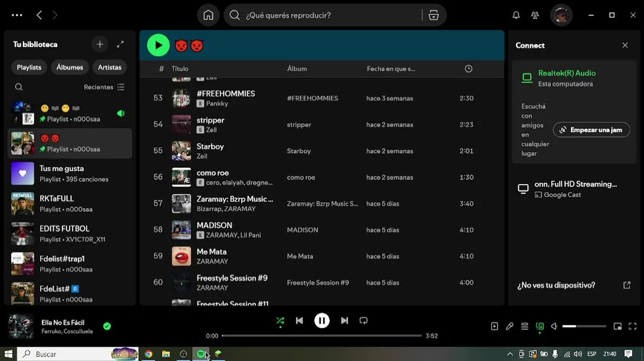Open FdeList# playlist
This screenshot has width=644, height=361.
click(70, 294)
